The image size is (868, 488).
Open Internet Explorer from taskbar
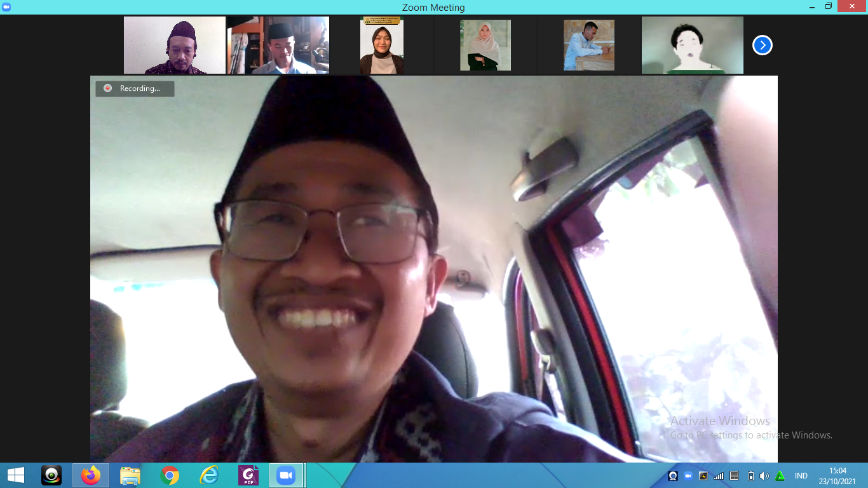pyautogui.click(x=209, y=475)
